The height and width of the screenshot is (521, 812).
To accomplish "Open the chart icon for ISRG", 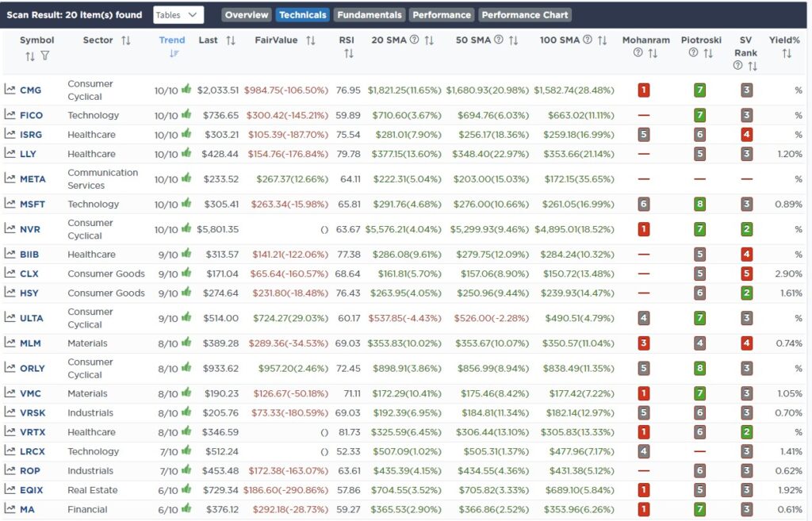I will 10,133.
